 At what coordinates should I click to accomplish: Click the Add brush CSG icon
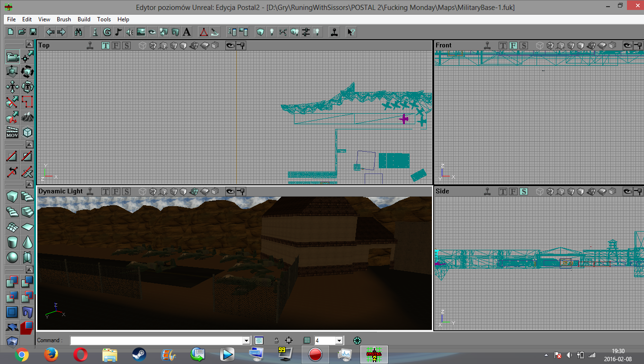(x=12, y=282)
